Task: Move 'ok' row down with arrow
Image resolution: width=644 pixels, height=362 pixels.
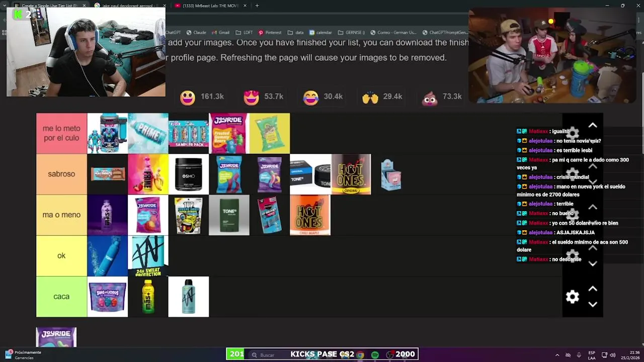Action: click(x=593, y=263)
